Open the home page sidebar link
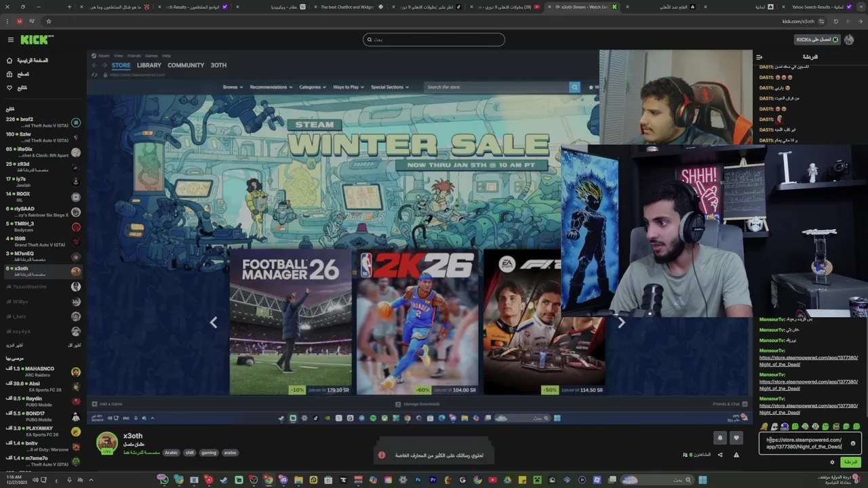Image resolution: width=868 pixels, height=488 pixels. click(27, 60)
